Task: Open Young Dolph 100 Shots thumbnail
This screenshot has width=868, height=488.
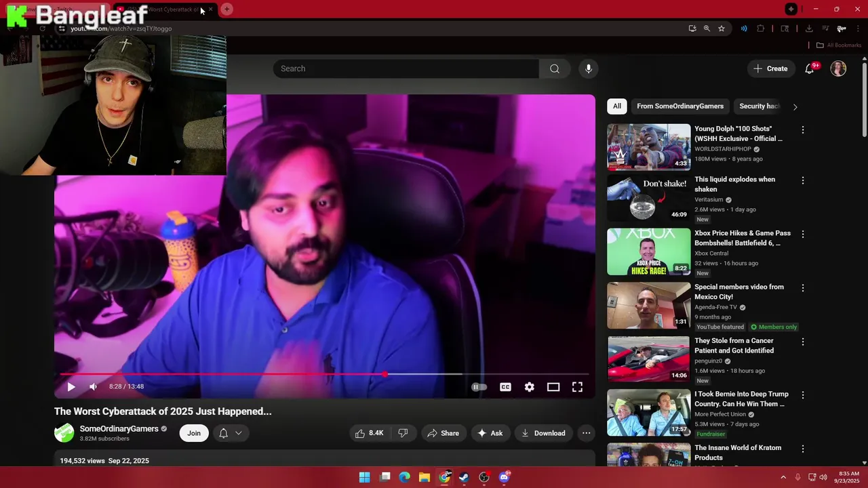Action: point(649,146)
